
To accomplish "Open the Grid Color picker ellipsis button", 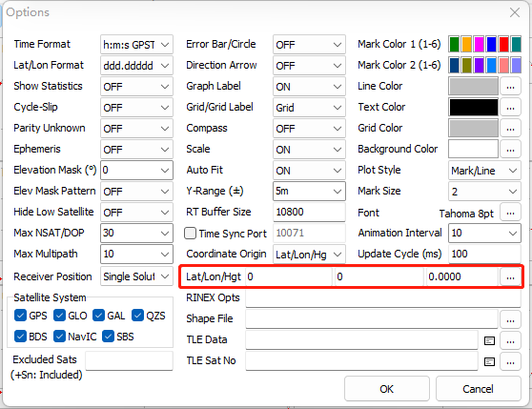I will click(x=510, y=129).
